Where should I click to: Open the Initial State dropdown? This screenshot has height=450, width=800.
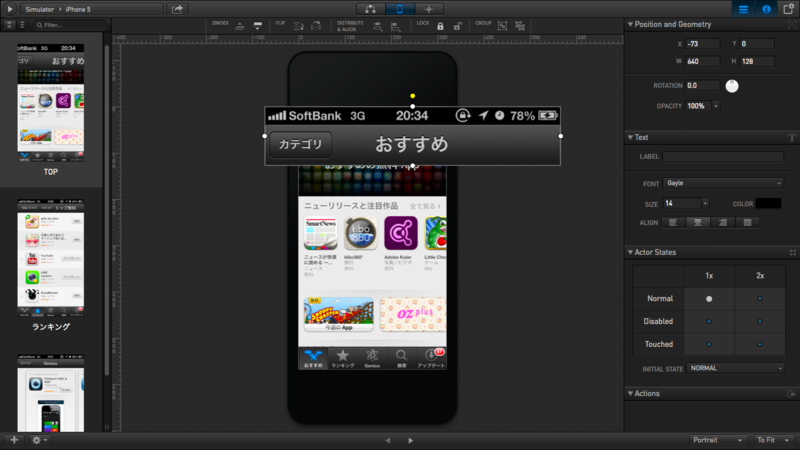(x=736, y=368)
